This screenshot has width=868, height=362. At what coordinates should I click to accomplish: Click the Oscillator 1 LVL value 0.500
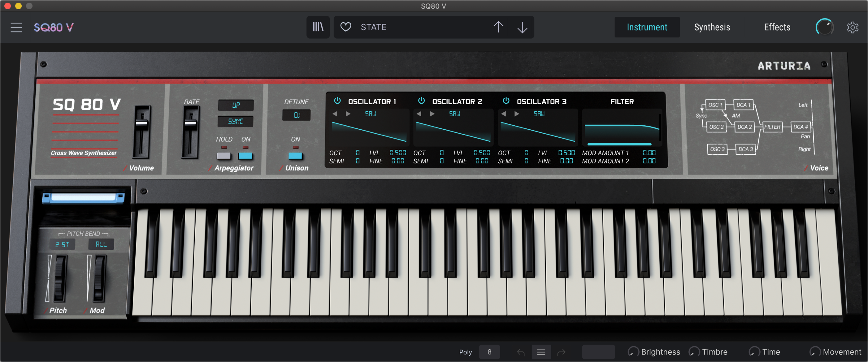pyautogui.click(x=398, y=153)
